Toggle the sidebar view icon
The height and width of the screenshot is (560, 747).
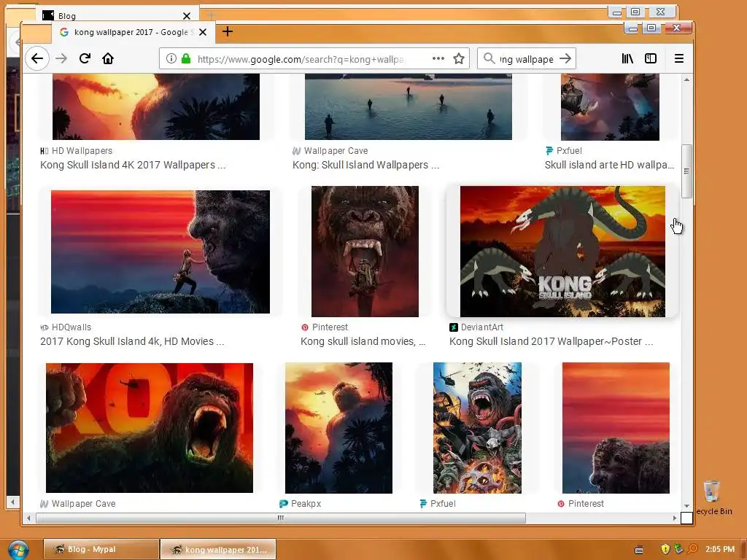coord(651,58)
